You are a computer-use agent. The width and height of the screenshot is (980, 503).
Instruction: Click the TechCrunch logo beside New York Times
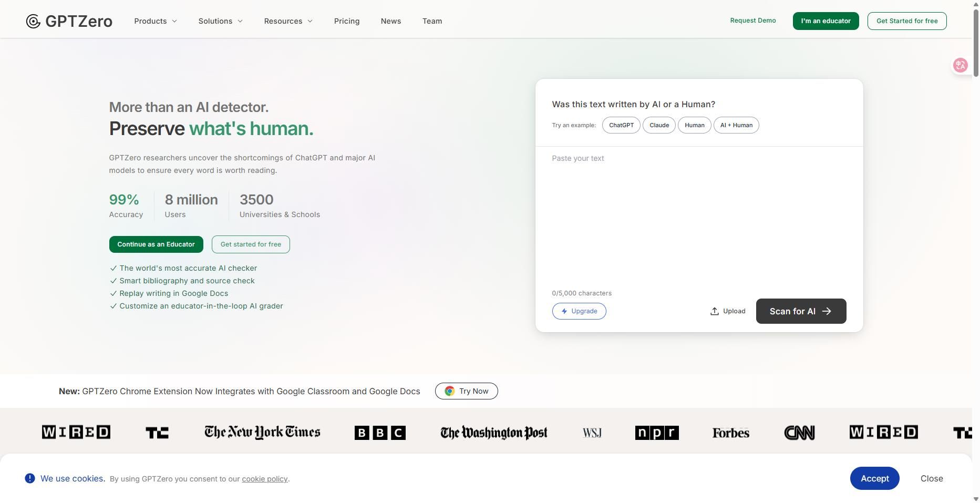click(157, 433)
